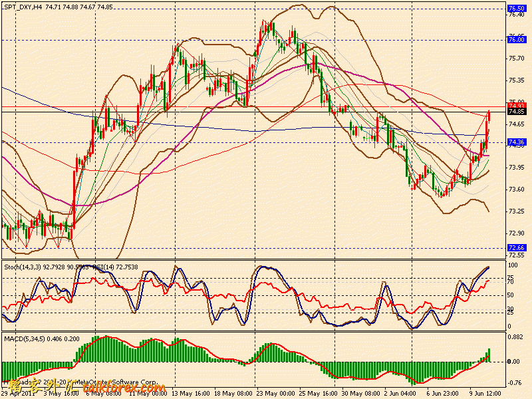The width and height of the screenshot is (532, 399).
Task: Click the 72.55 price axis label
Action: [517, 255]
